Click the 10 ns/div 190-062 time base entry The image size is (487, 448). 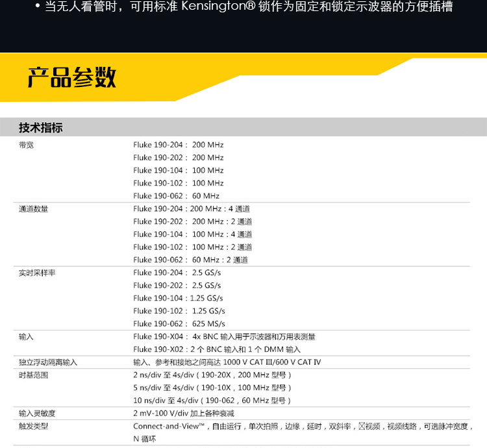coord(212,401)
